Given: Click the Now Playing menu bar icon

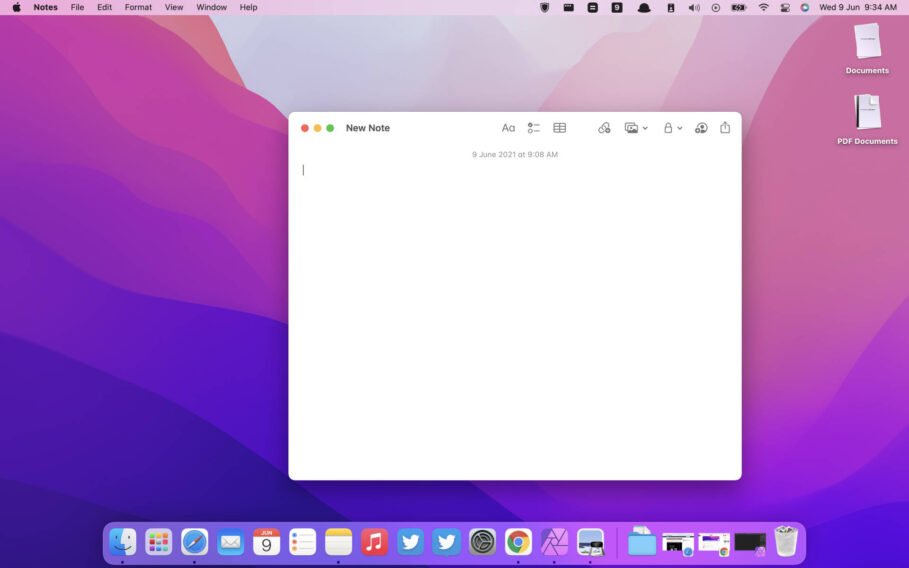Looking at the screenshot, I should pos(715,8).
